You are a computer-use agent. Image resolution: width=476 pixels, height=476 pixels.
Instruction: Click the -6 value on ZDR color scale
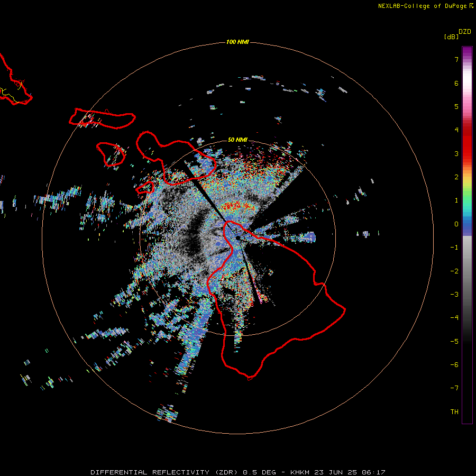(x=454, y=365)
